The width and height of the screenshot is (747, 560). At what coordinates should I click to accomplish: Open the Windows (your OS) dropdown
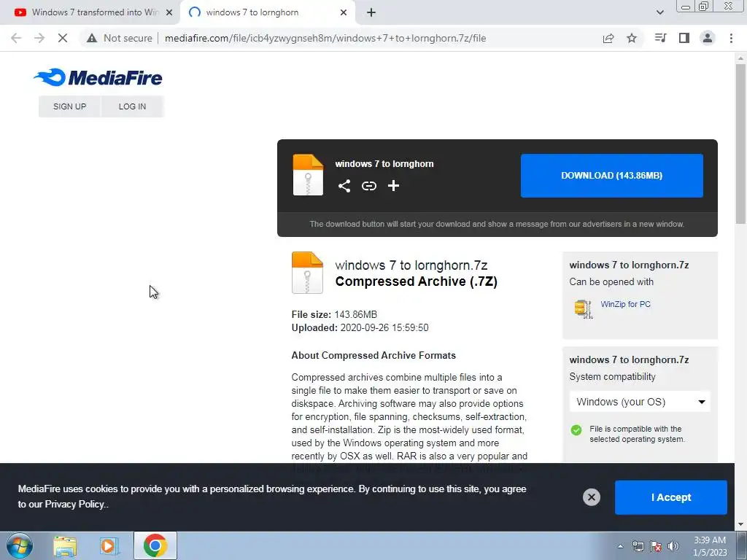[x=640, y=402]
